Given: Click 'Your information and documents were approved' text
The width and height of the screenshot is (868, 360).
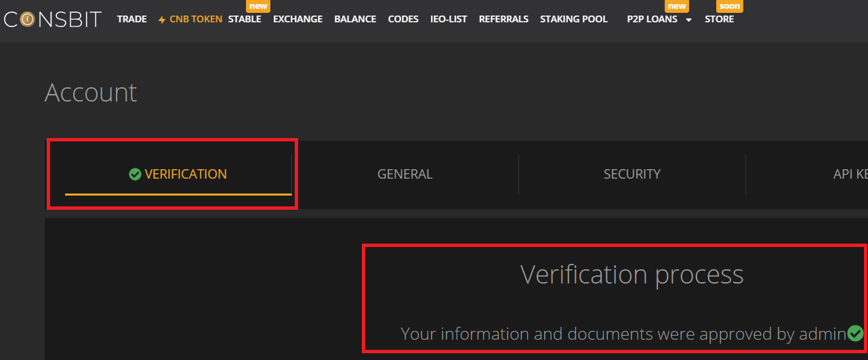Looking at the screenshot, I should click(x=585, y=334).
